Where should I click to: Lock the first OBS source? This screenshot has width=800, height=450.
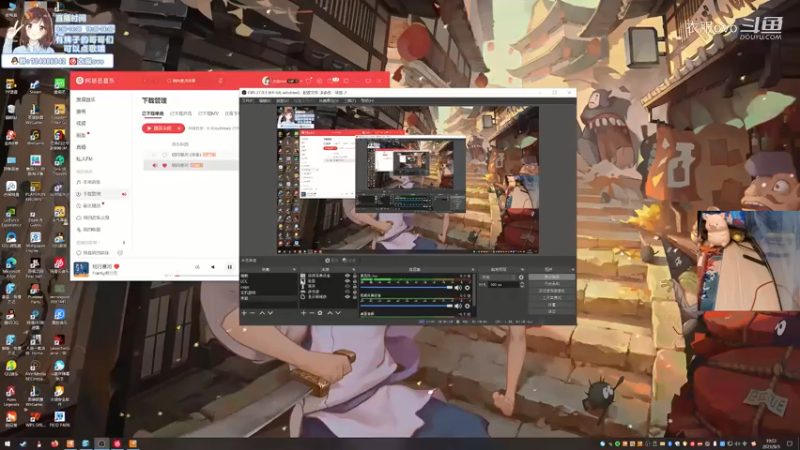pos(355,276)
